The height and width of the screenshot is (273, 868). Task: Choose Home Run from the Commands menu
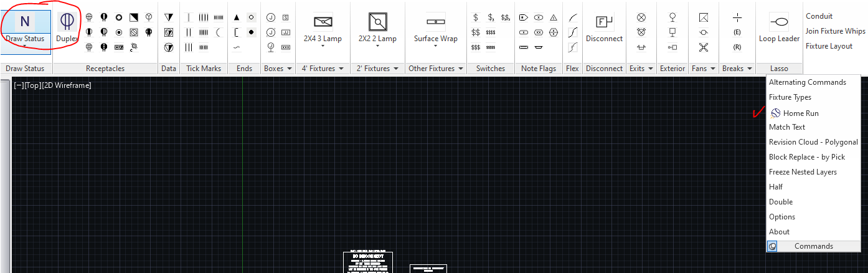point(800,113)
